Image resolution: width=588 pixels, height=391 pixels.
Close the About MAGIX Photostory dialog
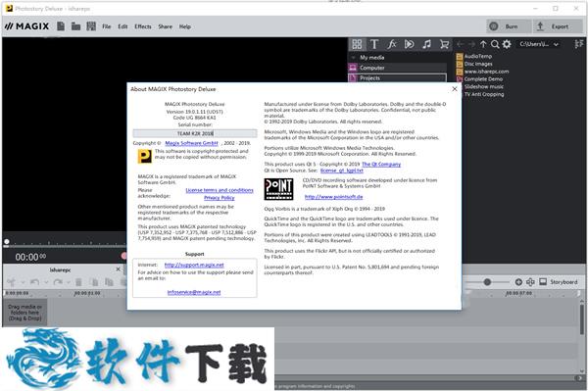point(455,89)
